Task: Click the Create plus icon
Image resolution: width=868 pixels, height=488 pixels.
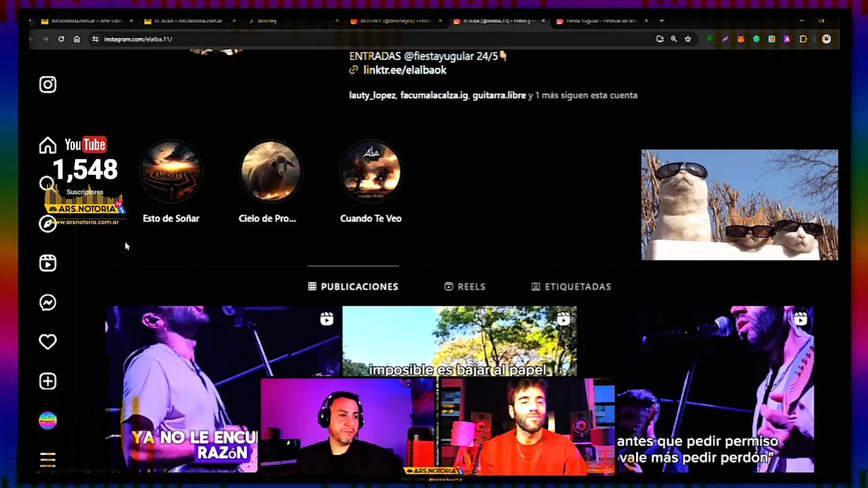Action: [x=47, y=381]
